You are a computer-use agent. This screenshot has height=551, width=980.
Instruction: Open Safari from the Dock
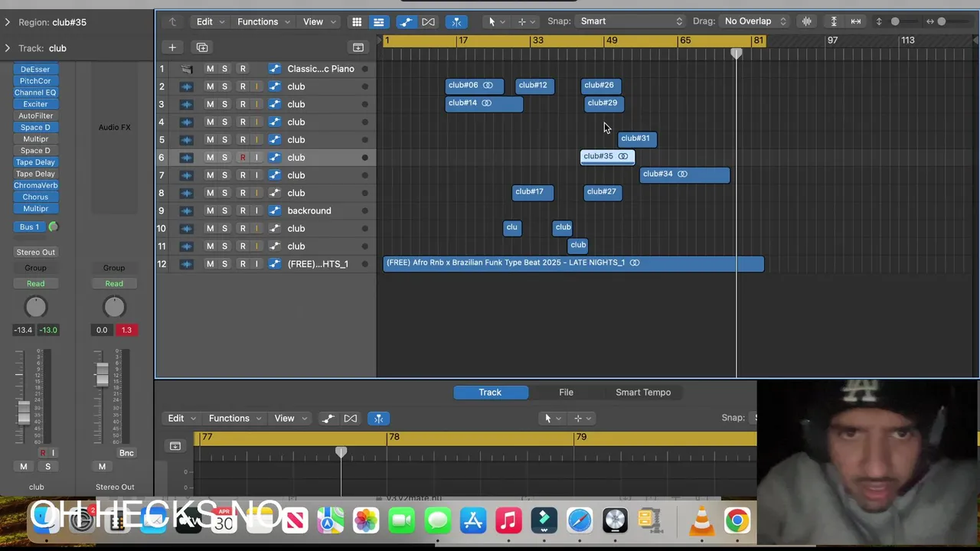pos(580,521)
